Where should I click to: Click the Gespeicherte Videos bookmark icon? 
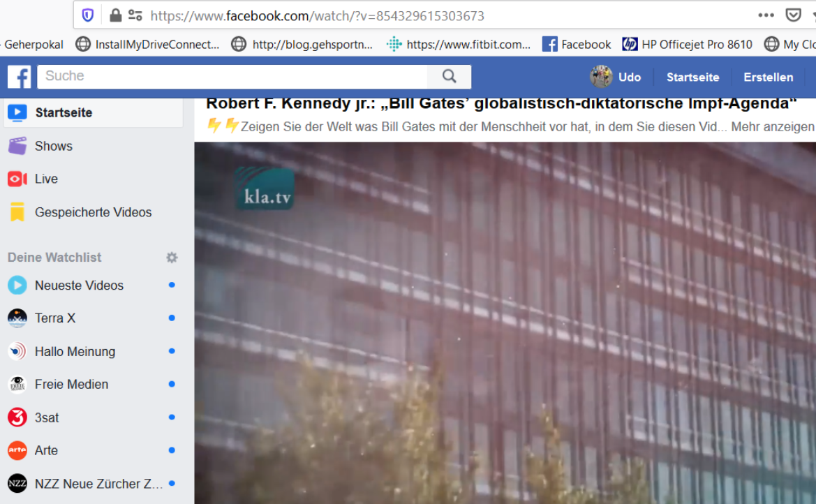tap(17, 212)
